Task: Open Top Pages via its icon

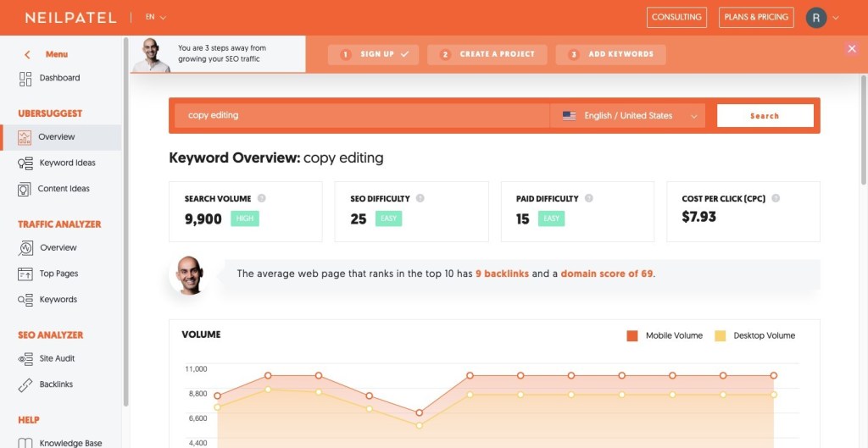Action: 25,274
